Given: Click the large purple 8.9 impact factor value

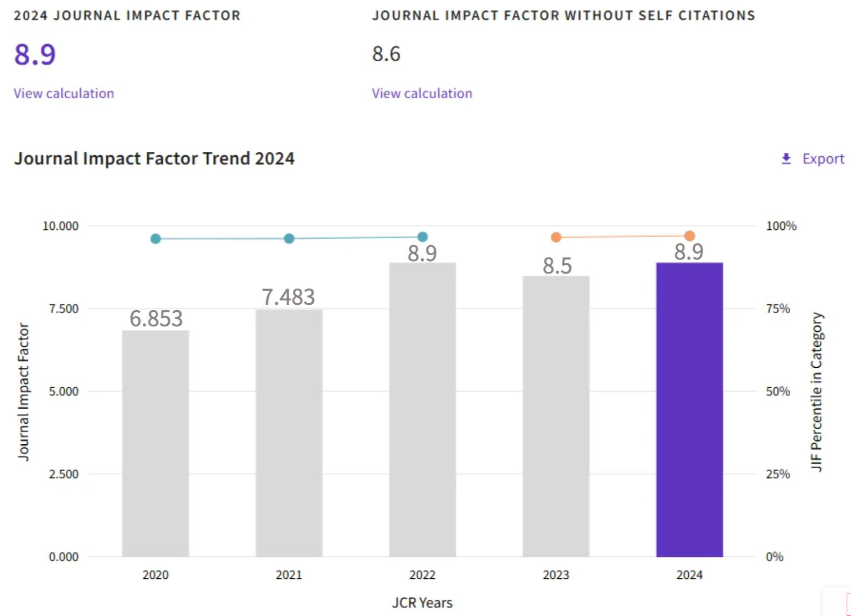Looking at the screenshot, I should [x=35, y=54].
